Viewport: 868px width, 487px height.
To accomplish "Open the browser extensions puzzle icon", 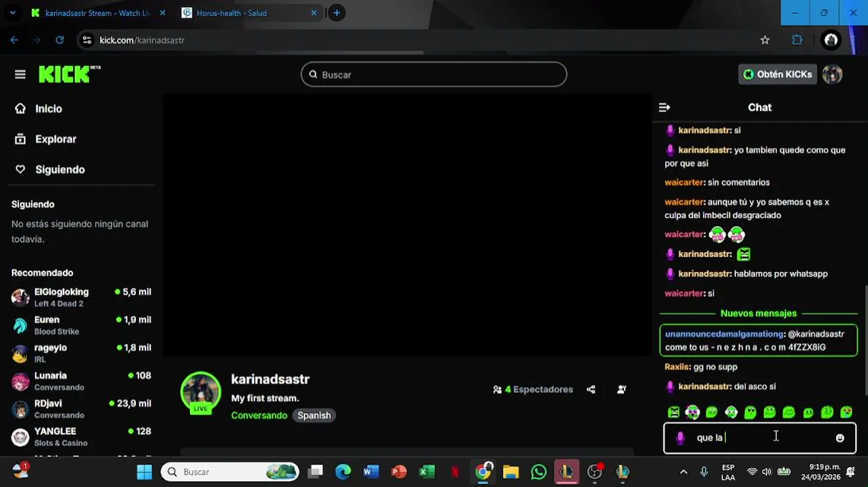I will (x=797, y=40).
